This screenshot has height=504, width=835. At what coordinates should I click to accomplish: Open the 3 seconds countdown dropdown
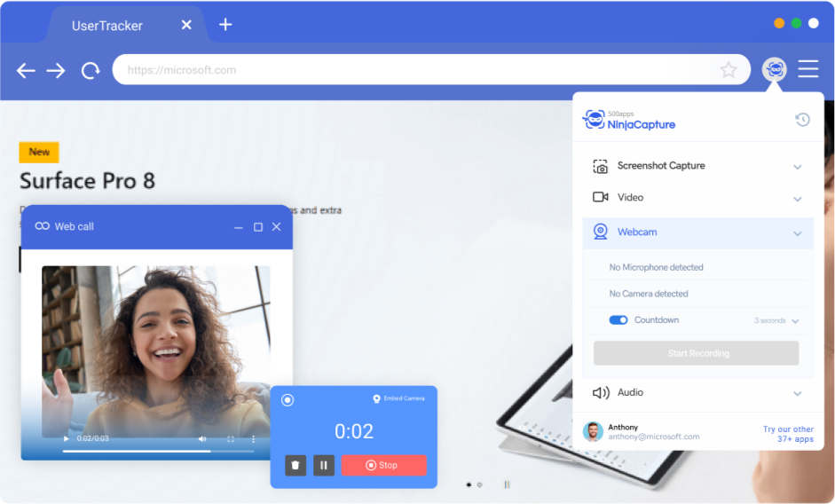[x=776, y=320]
